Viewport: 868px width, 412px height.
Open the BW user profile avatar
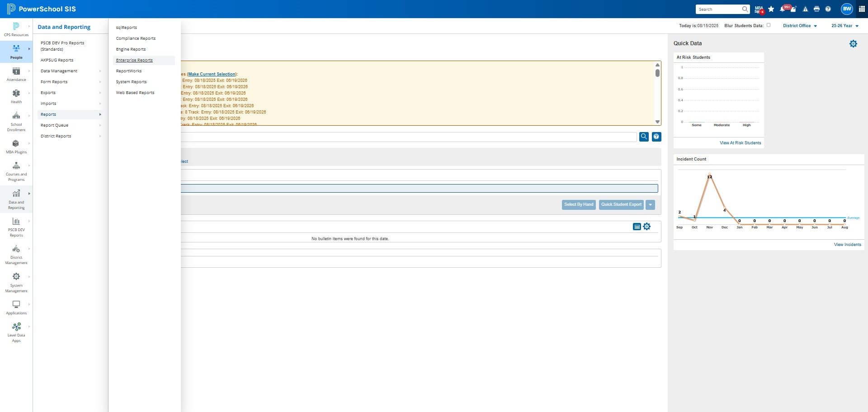click(847, 9)
